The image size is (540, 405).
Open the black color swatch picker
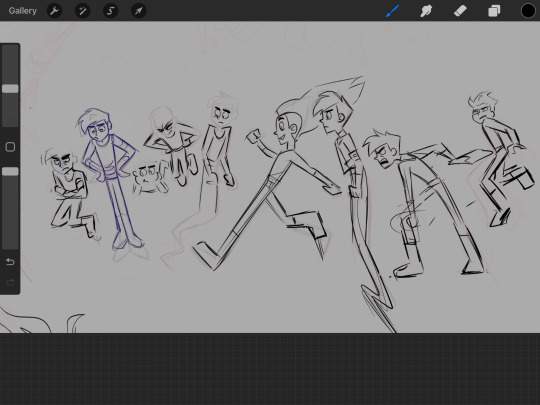pyautogui.click(x=528, y=11)
